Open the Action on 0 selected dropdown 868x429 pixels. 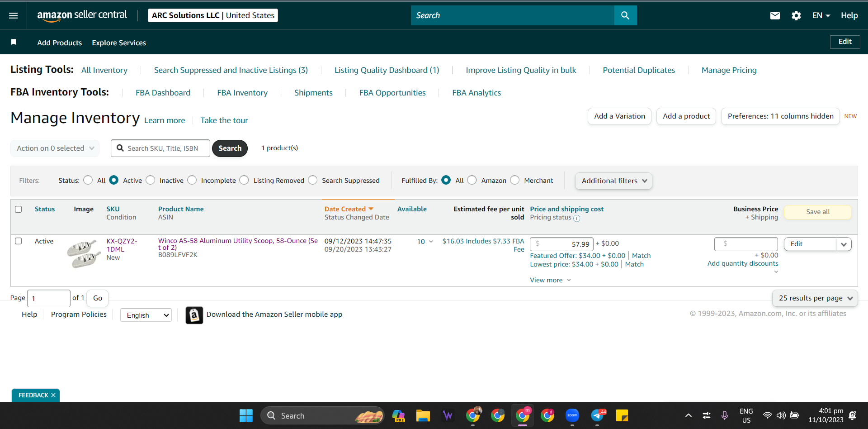[55, 148]
